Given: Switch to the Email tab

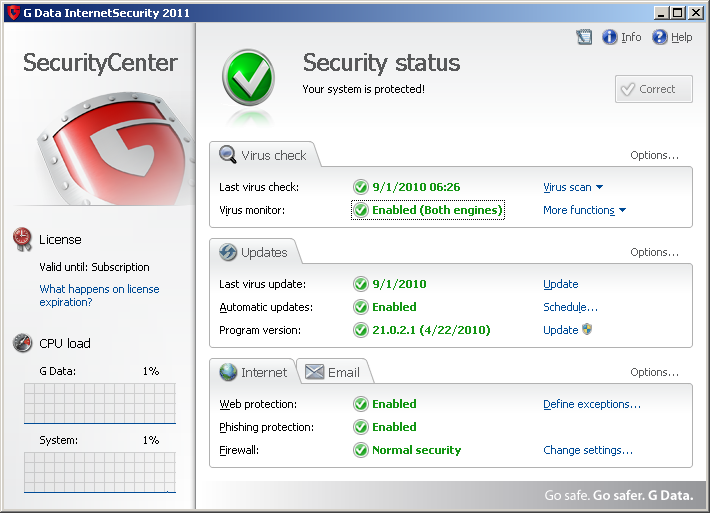Looking at the screenshot, I should (x=334, y=372).
